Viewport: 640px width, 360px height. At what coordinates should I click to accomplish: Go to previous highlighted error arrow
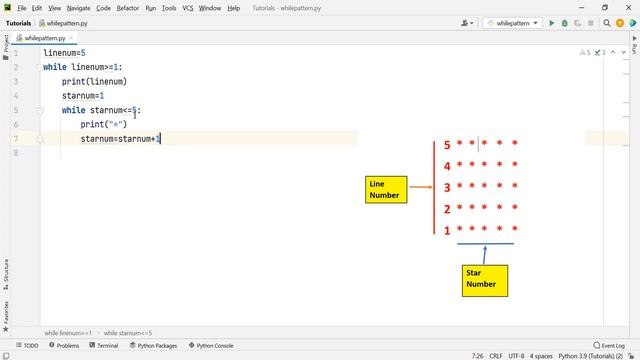(613, 52)
